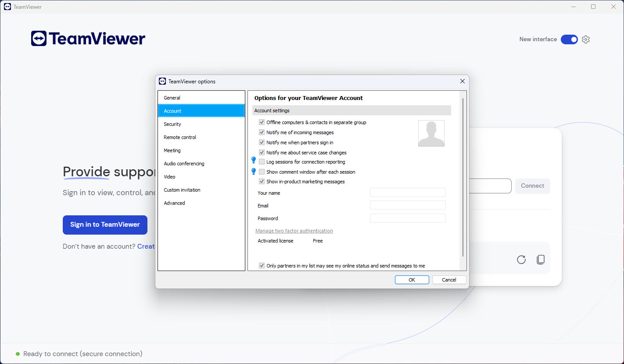Image resolution: width=624 pixels, height=364 pixels.
Task: Open the Remote control options category
Action: pos(201,137)
